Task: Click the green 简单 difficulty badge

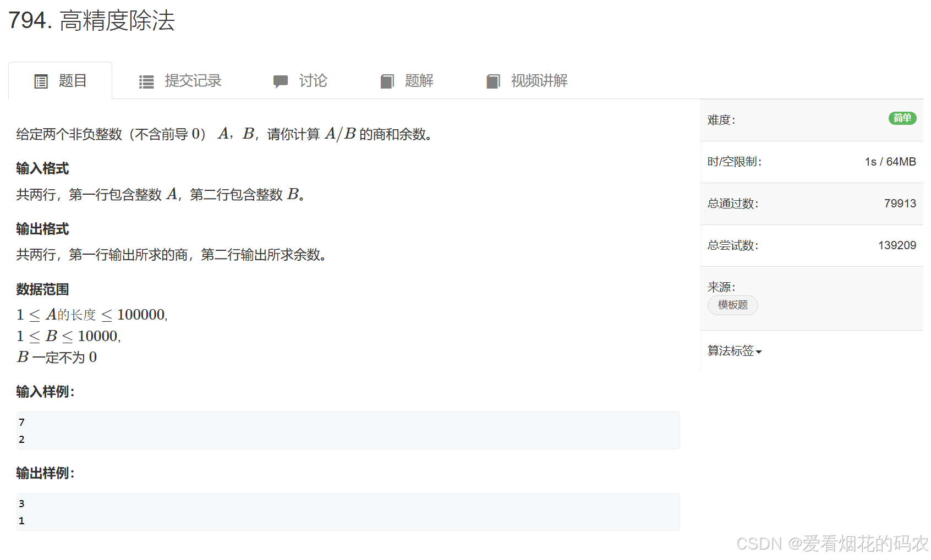Action: [x=902, y=118]
